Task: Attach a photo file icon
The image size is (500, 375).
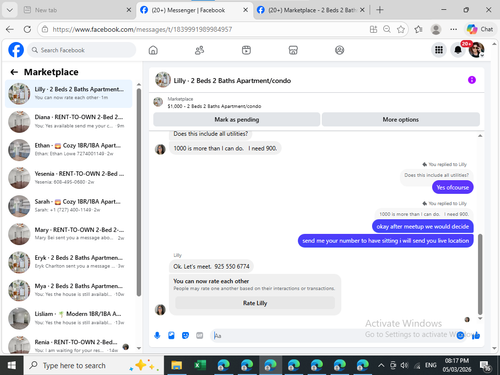Action: click(171, 335)
